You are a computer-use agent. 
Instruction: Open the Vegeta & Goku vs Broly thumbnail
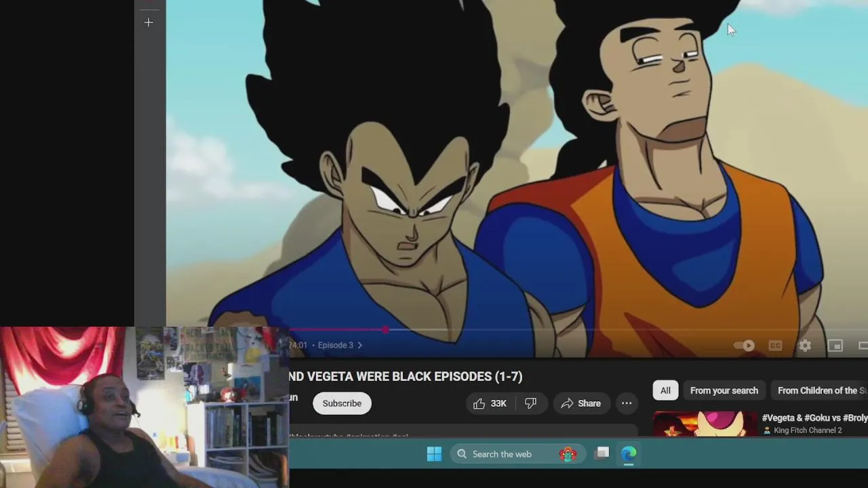705,424
